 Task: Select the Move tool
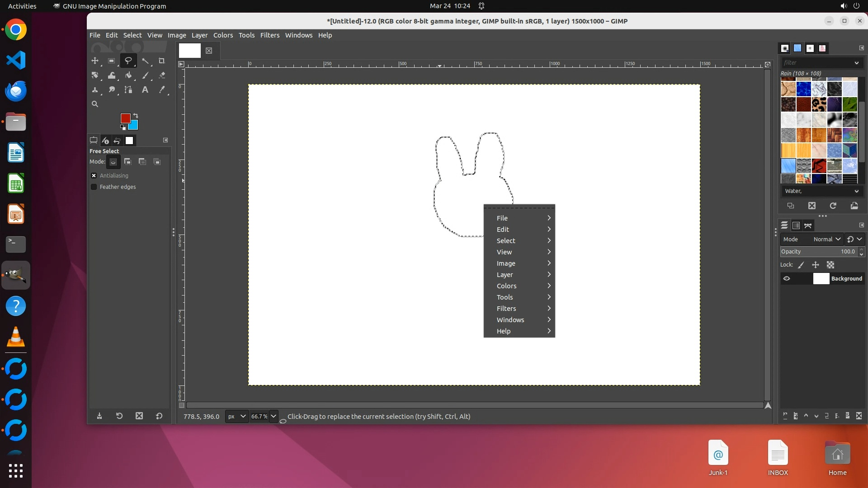(95, 61)
